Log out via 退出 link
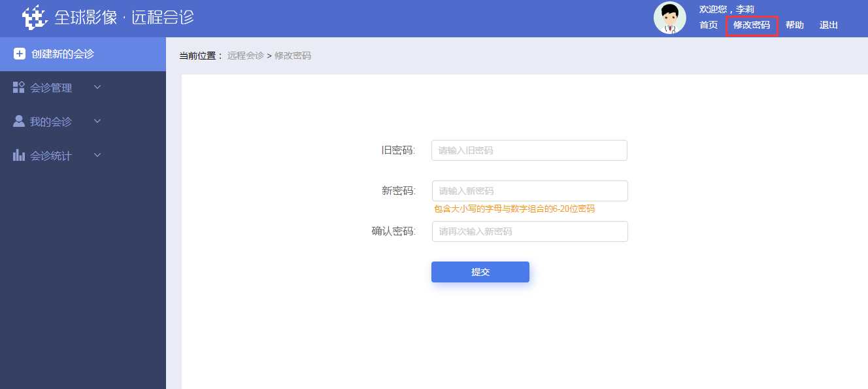The width and height of the screenshot is (868, 389). [x=829, y=25]
